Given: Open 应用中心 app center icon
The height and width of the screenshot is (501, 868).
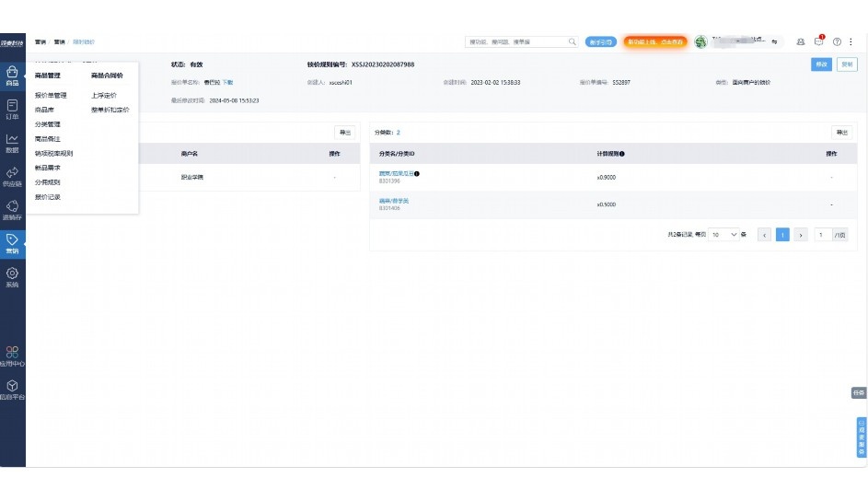Looking at the screenshot, I should pyautogui.click(x=12, y=356).
